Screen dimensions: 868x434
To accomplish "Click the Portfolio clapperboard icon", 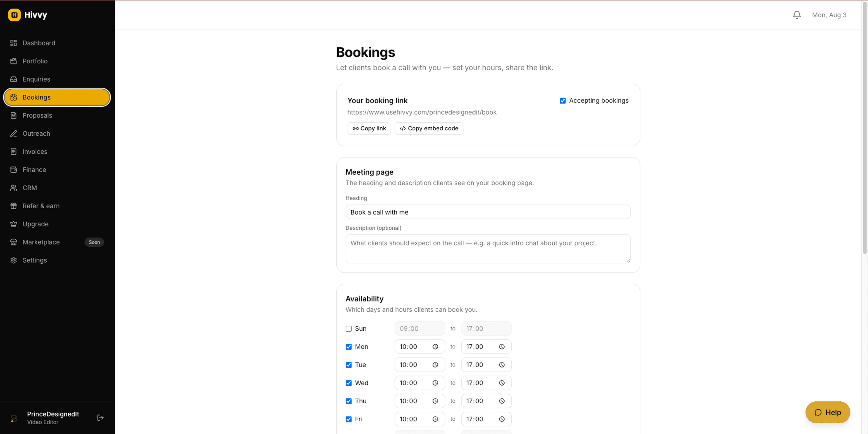I will pos(14,61).
